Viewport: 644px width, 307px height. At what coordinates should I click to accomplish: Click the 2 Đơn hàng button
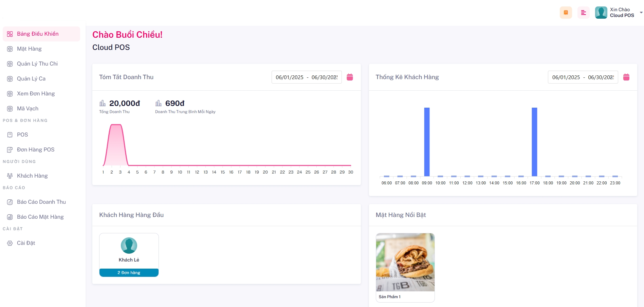(129, 273)
